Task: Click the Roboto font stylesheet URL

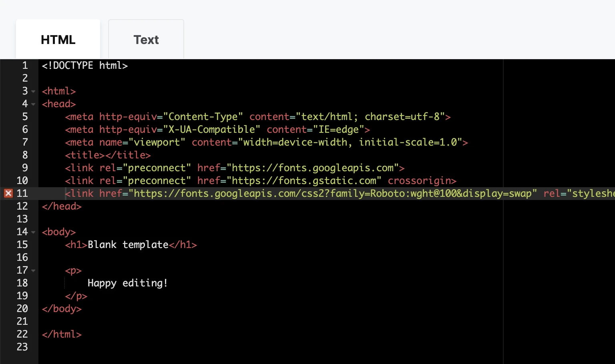Action: coord(332,194)
